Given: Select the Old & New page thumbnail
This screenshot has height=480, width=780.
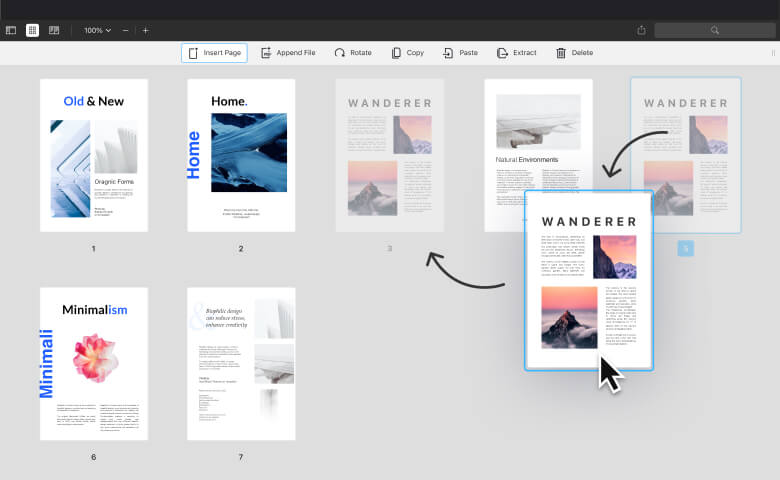Looking at the screenshot, I should (94, 155).
